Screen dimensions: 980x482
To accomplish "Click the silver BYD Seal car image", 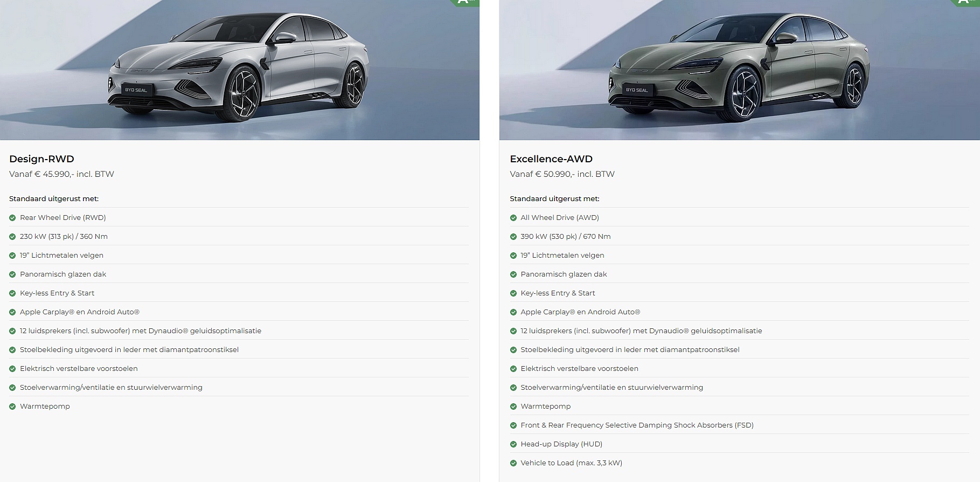I will coord(239,70).
